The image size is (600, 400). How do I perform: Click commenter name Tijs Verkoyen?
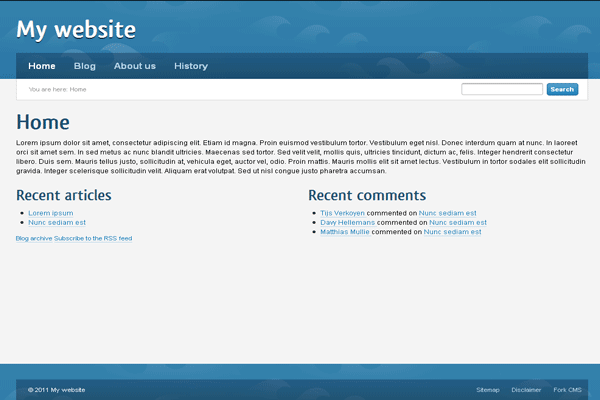click(342, 213)
